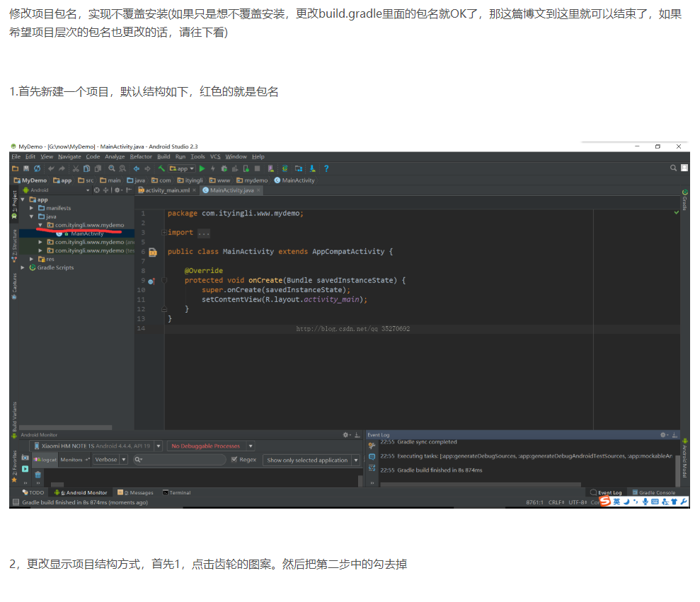This screenshot has height=602, width=700.
Task: Click the Project panel gear settings icon
Action: pos(118,190)
